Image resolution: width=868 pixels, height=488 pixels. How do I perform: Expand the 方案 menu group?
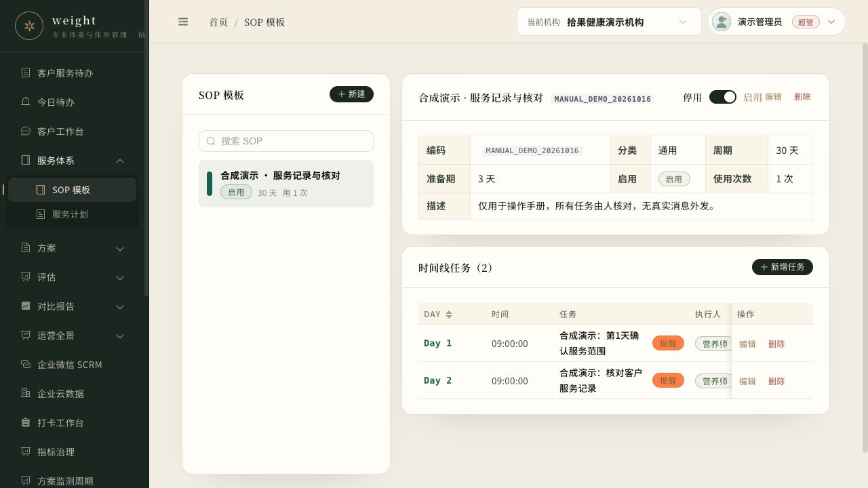pos(120,248)
